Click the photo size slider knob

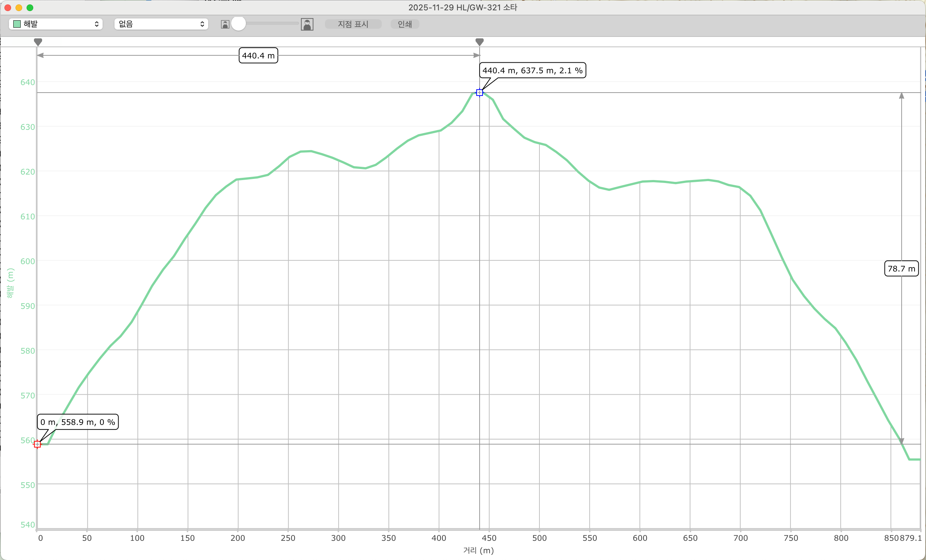click(238, 24)
